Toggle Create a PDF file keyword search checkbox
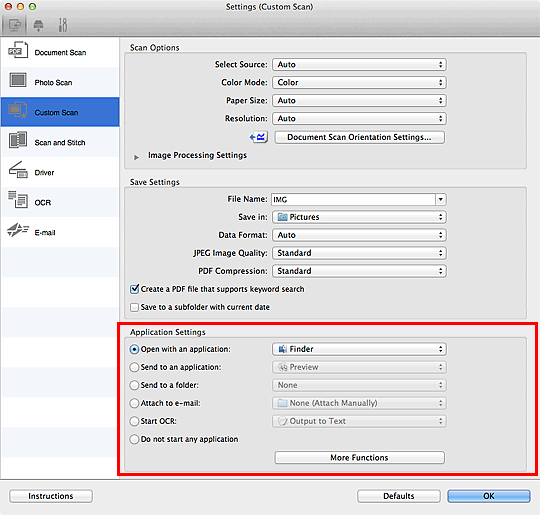This screenshot has width=540, height=515. click(134, 289)
